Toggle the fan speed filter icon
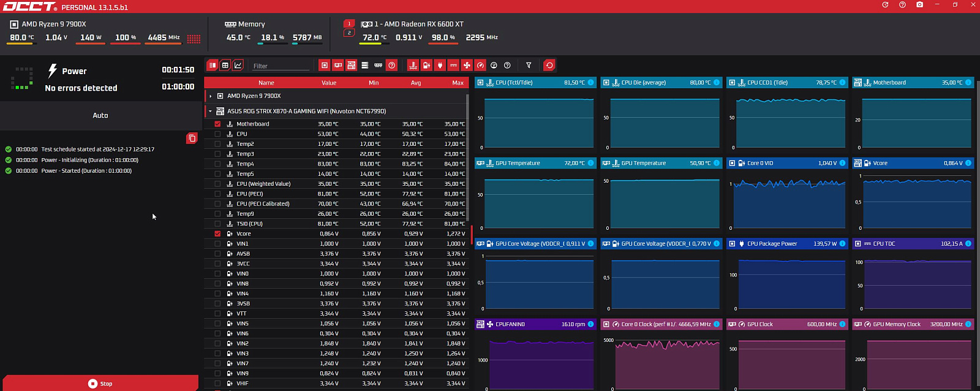 click(x=467, y=65)
